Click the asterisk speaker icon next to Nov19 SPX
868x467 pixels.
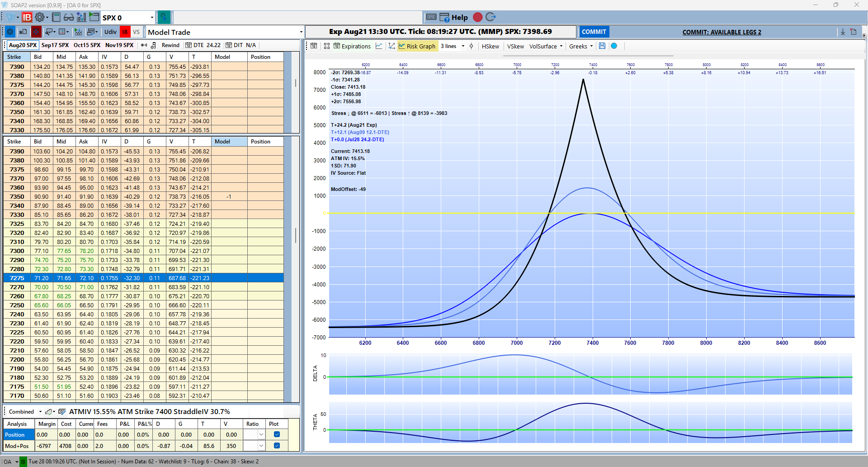tap(144, 45)
